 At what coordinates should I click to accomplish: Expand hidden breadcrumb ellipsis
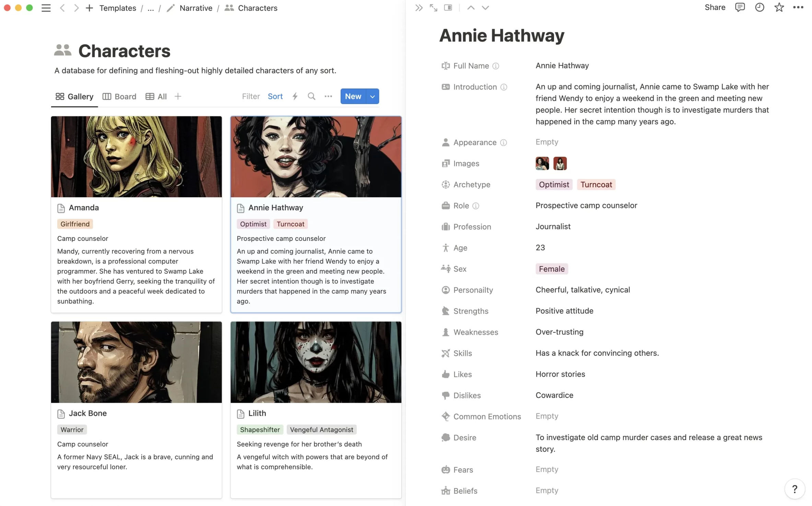click(x=151, y=8)
